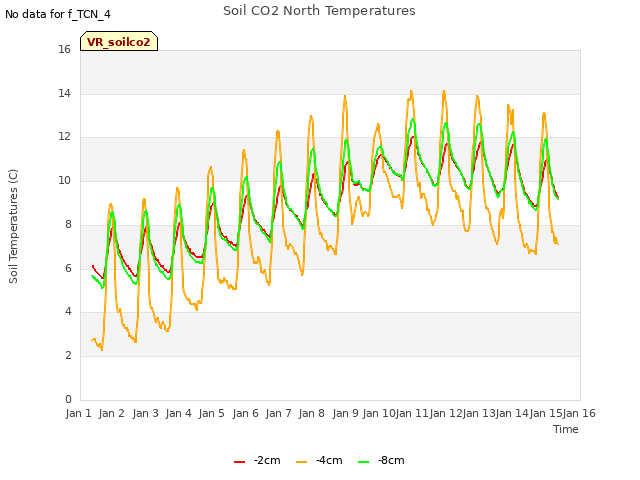Click the 'No data for f_TCN_4' message

pyautogui.click(x=58, y=14)
